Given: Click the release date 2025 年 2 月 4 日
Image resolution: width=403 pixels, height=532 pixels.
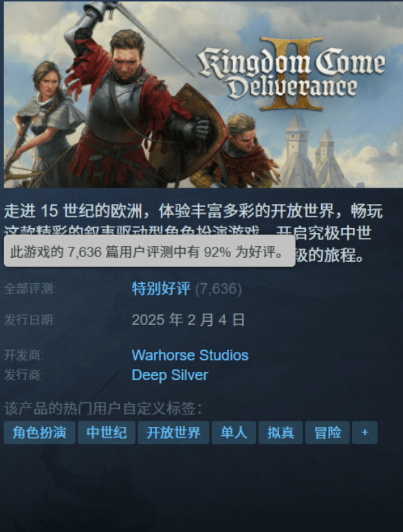Looking at the screenshot, I should pos(188,320).
